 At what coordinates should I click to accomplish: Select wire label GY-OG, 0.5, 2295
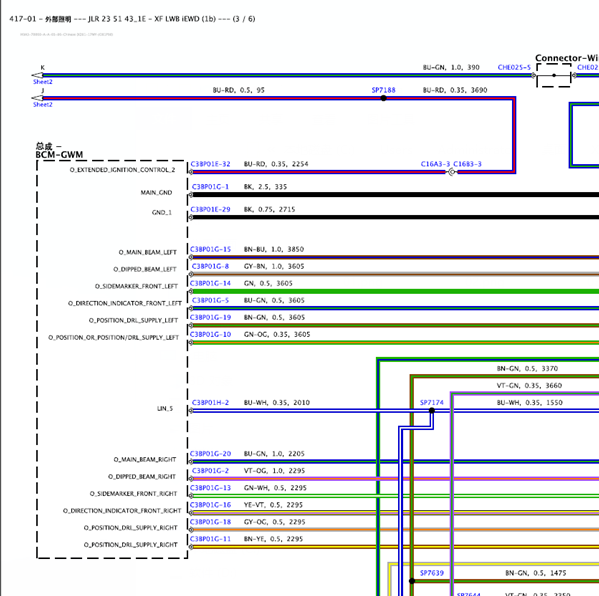click(x=274, y=522)
